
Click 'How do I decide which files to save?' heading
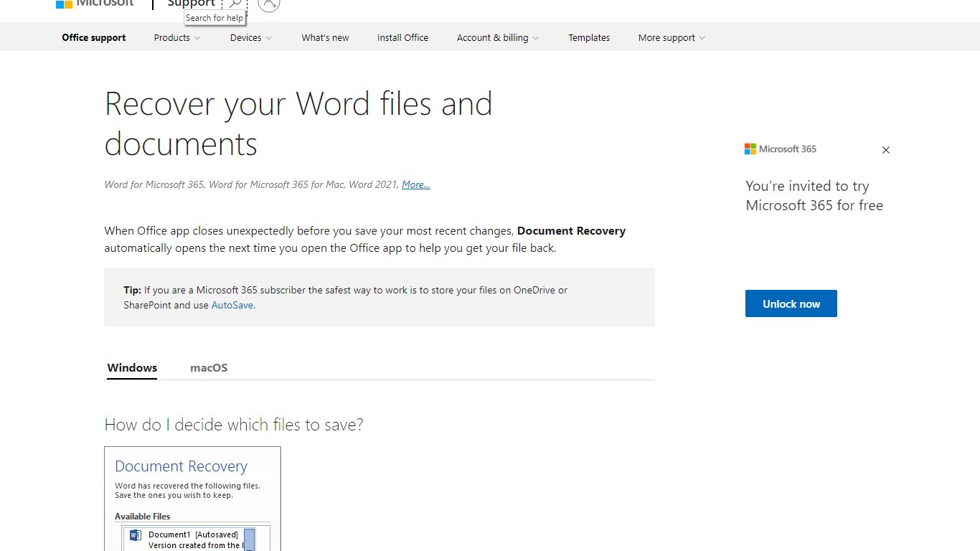pyautogui.click(x=234, y=425)
